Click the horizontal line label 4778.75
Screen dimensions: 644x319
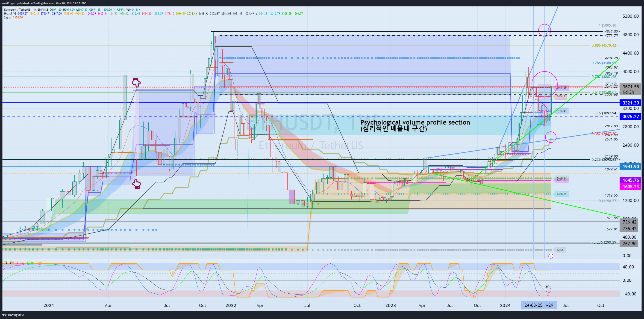tap(611, 36)
